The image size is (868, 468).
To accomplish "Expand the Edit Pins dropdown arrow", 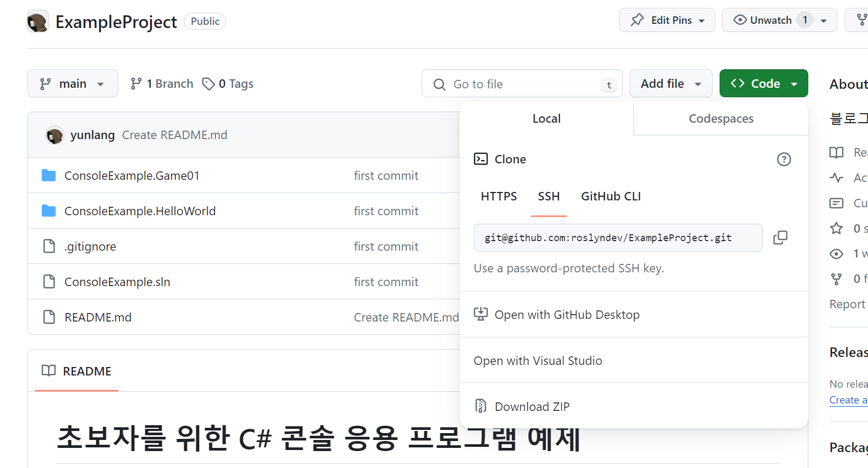I will [x=702, y=21].
